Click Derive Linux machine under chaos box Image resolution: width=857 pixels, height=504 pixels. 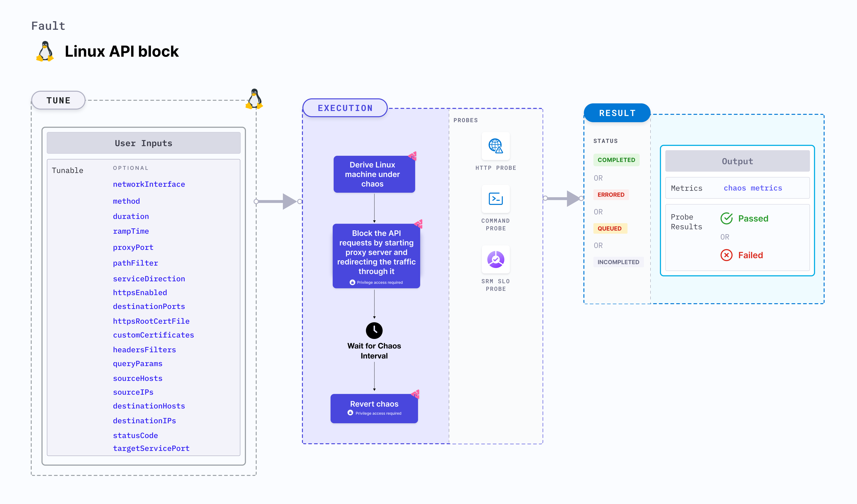tap(374, 174)
